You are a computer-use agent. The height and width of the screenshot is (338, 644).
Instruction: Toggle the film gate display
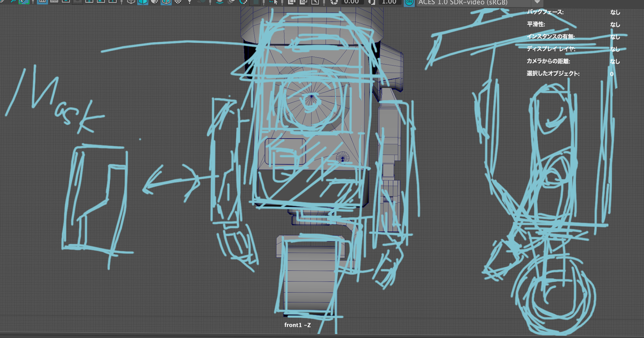(54, 2)
